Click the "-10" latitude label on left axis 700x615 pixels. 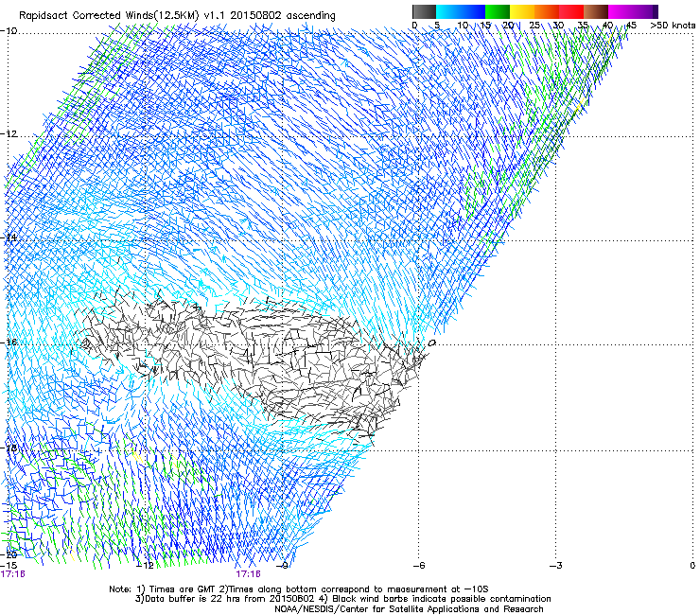[9, 31]
